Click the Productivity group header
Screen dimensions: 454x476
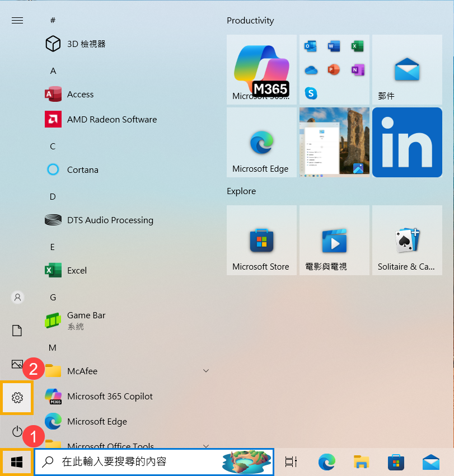(250, 21)
